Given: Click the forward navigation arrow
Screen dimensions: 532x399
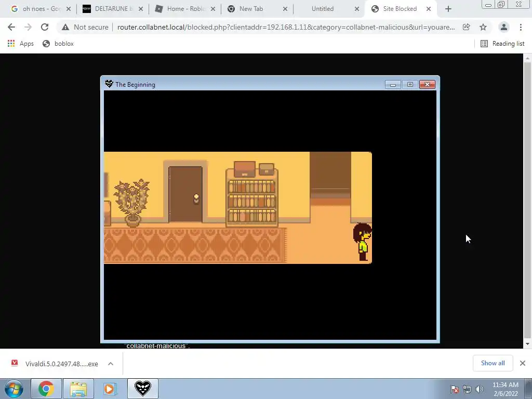Looking at the screenshot, I should 28,27.
